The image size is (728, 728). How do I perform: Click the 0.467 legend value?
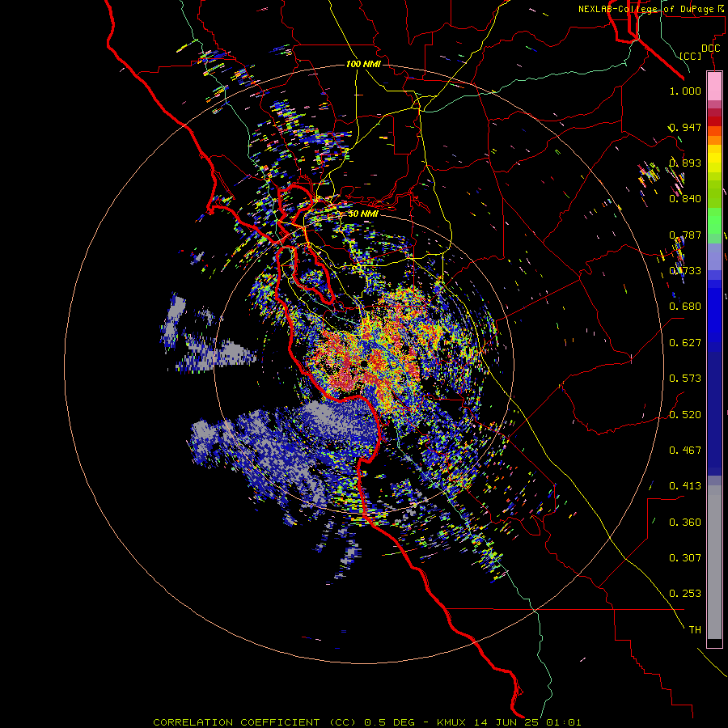point(685,451)
